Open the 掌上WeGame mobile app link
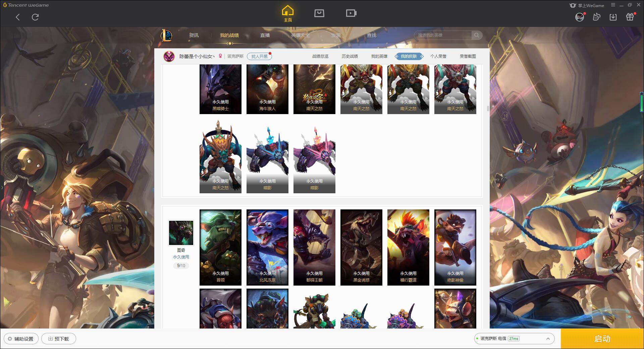This screenshot has height=349, width=644. click(587, 5)
